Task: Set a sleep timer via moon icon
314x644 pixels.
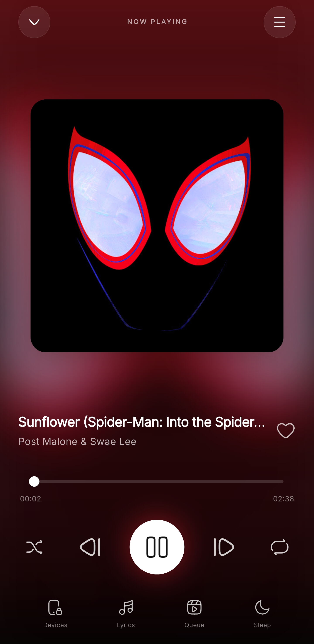Action: (262, 607)
